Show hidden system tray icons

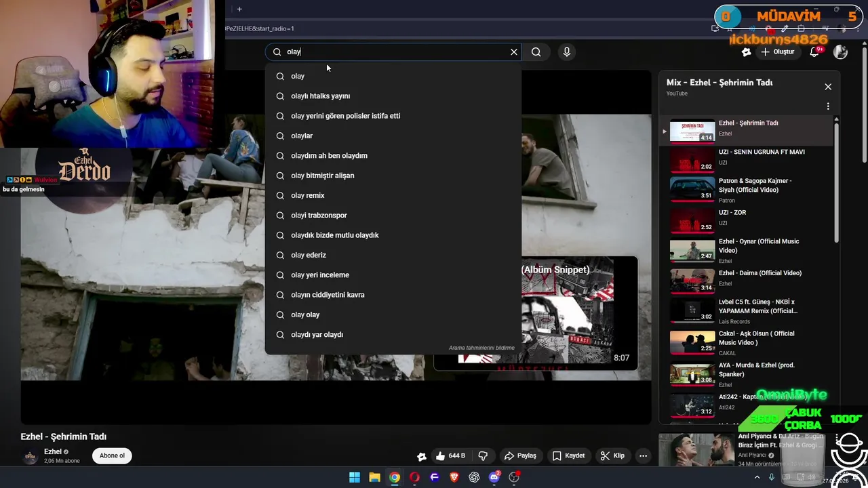[757, 477]
